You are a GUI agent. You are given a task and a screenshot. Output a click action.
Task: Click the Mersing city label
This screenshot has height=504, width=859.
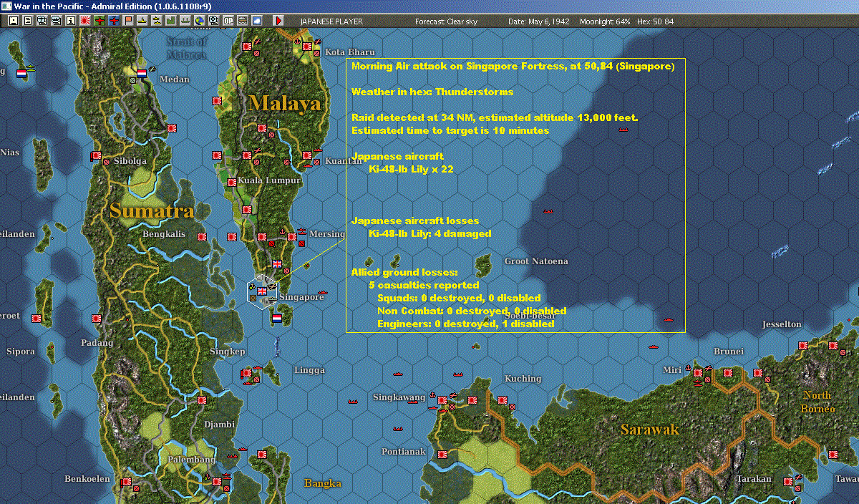click(326, 234)
